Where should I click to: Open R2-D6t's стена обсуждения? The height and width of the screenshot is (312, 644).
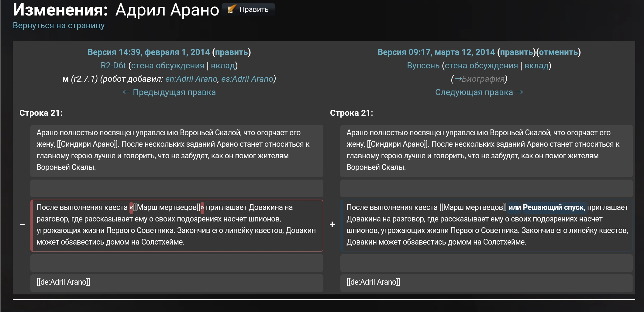coord(168,66)
